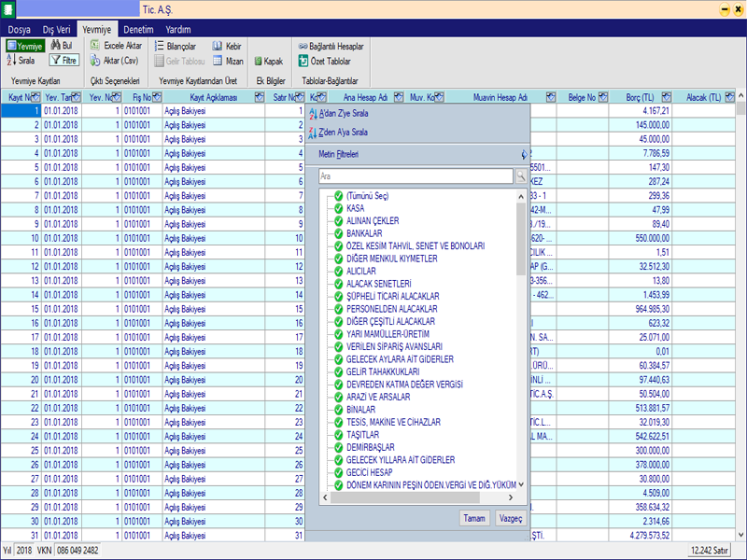Toggle DEMİRBAŞLAR checkbox
The width and height of the screenshot is (747, 560).
tap(338, 447)
